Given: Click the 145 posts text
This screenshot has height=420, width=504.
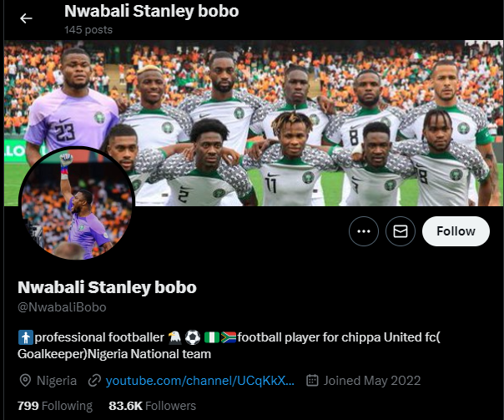Looking at the screenshot, I should pos(88,29).
